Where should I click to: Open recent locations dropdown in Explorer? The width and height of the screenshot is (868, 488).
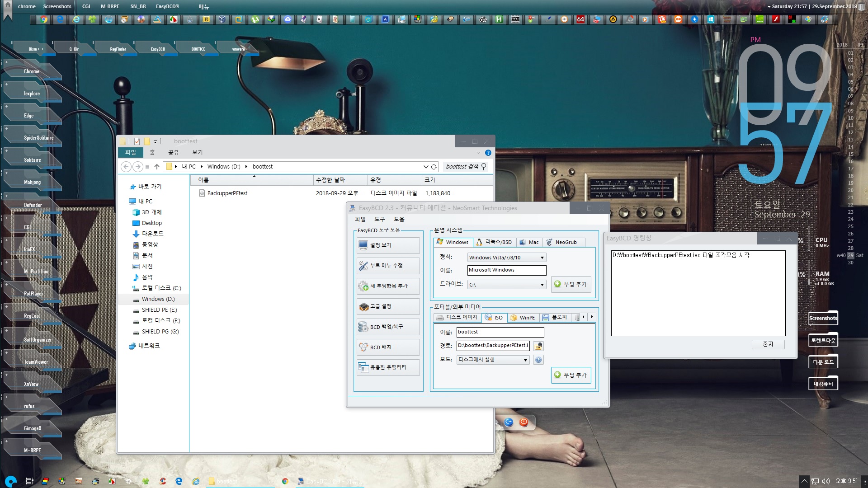(147, 167)
